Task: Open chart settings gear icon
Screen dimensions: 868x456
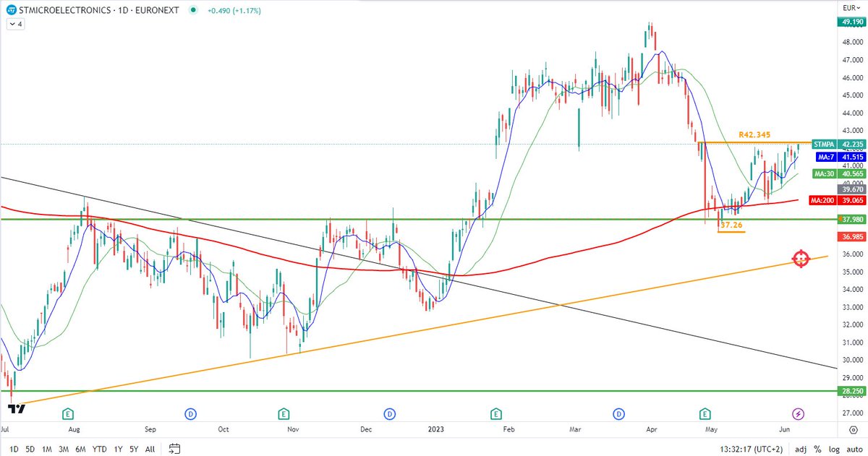Action: tap(854, 429)
